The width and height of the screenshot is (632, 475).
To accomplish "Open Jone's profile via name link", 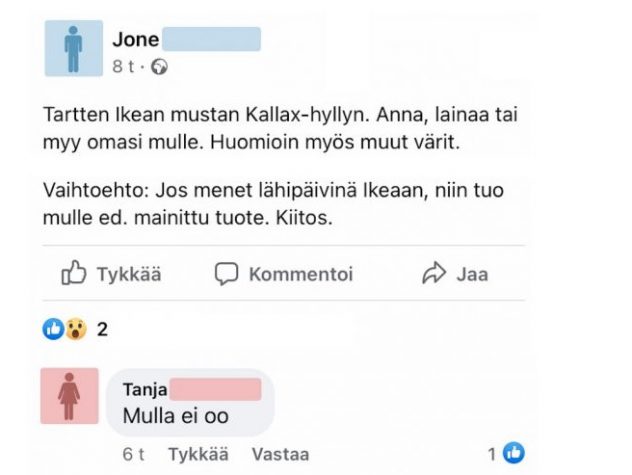I will [x=136, y=40].
